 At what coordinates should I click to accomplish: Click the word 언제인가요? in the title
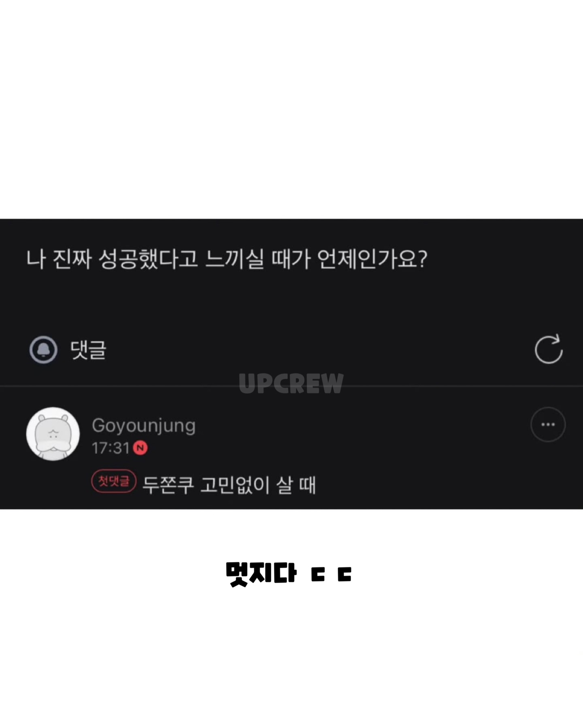pos(372,259)
